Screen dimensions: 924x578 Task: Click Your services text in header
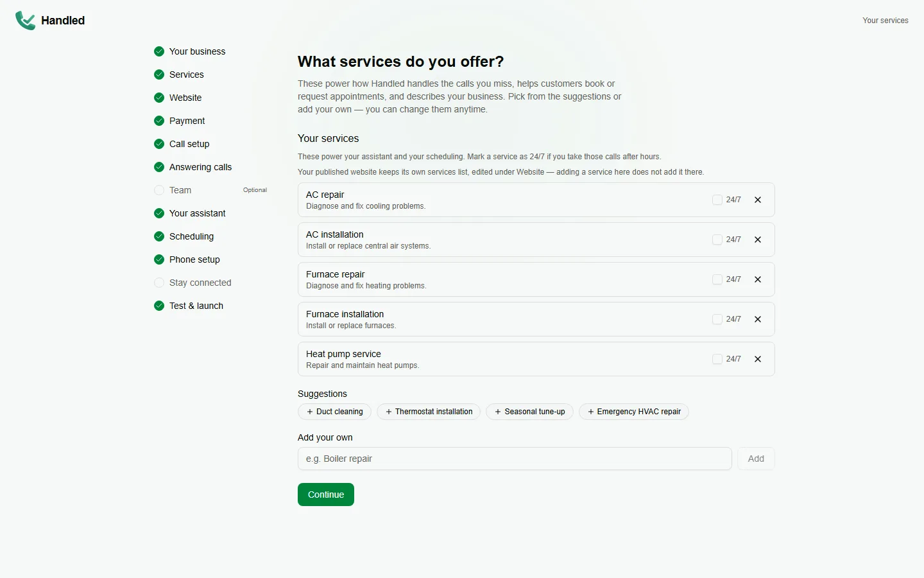886,21
